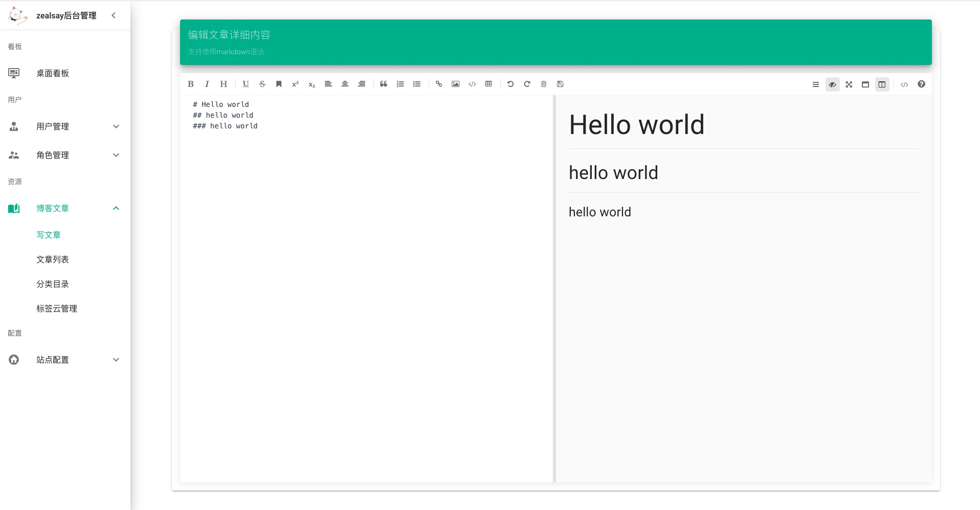Image resolution: width=980 pixels, height=510 pixels.
Task: Click the bookmark mark icon
Action: (279, 84)
